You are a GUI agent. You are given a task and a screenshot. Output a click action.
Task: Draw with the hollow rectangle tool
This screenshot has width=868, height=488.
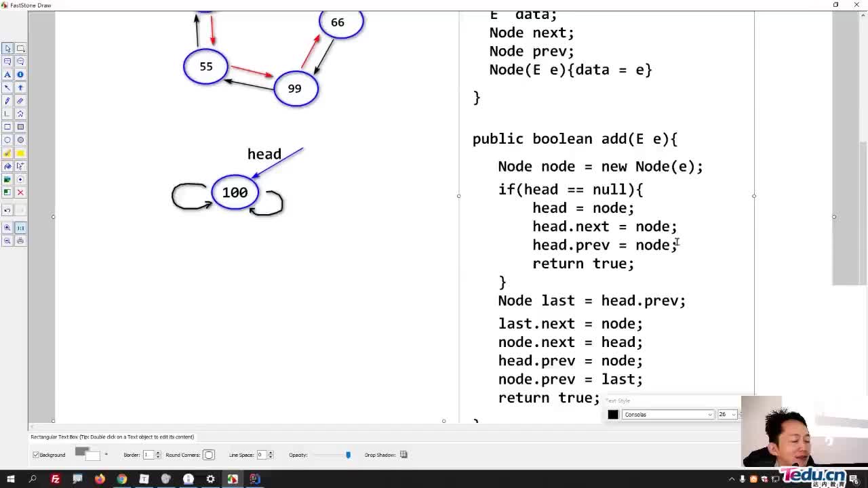pos(7,127)
